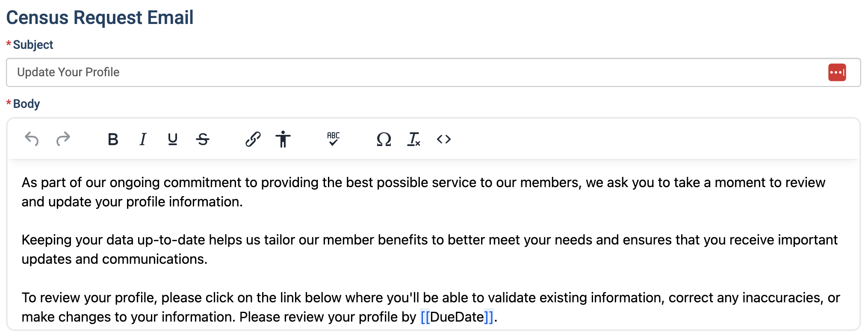
Task: Run the ABC spell check tool
Action: click(334, 139)
